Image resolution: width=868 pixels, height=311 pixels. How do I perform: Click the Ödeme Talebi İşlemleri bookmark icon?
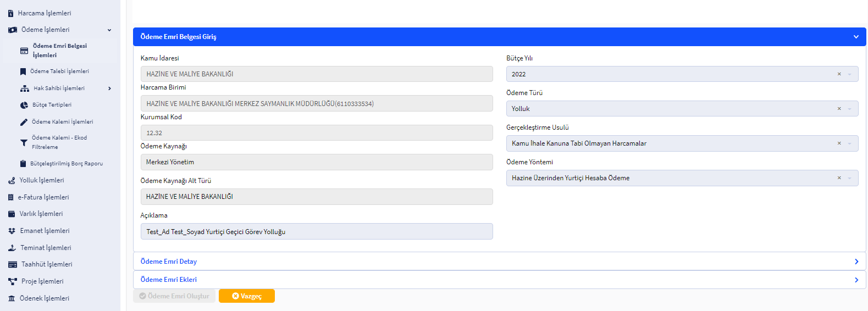coord(23,71)
